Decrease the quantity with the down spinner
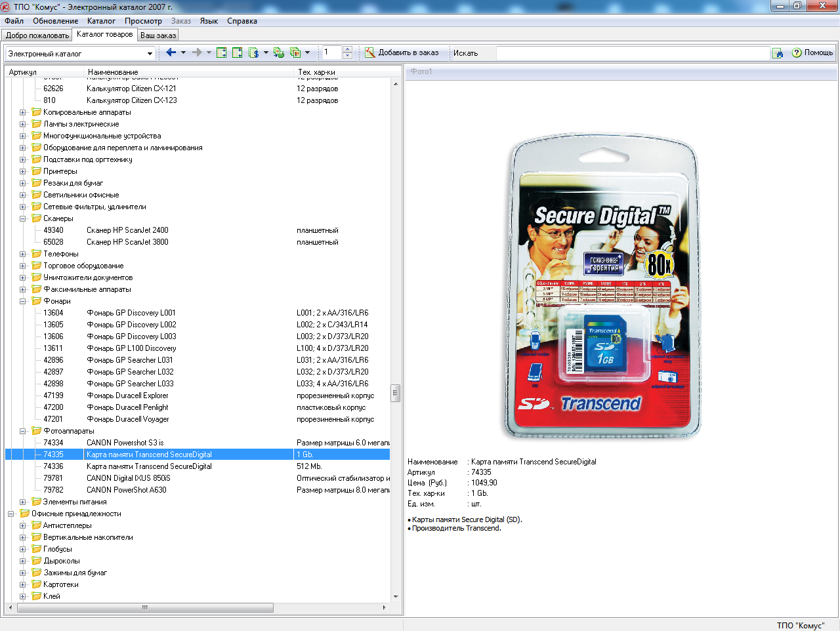The height and width of the screenshot is (631, 840). 348,56
